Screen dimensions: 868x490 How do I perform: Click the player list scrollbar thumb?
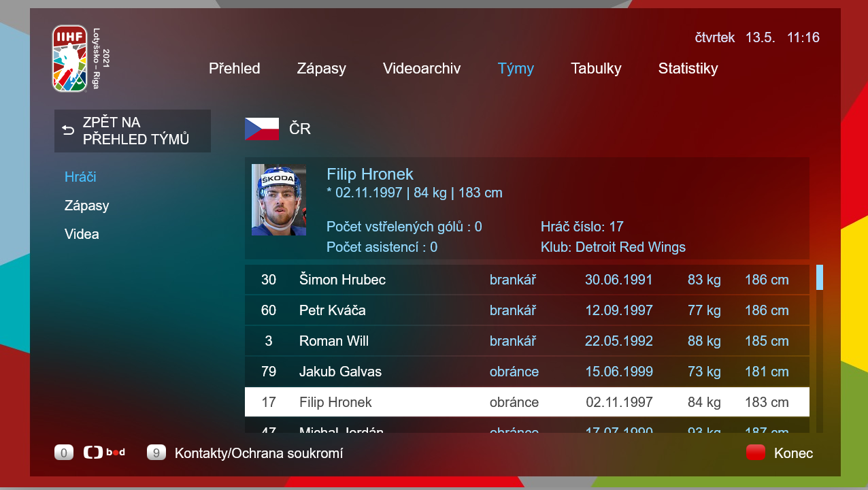coord(820,278)
